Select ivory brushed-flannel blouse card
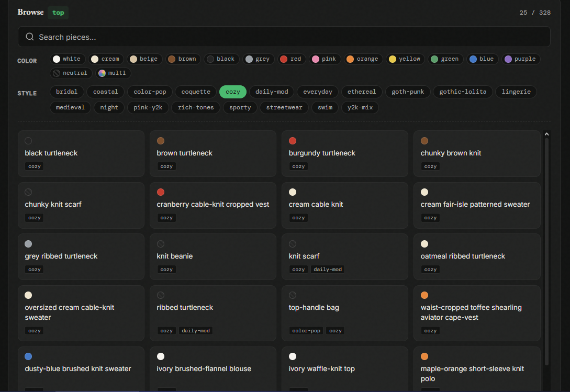The image size is (570, 392). (213, 369)
